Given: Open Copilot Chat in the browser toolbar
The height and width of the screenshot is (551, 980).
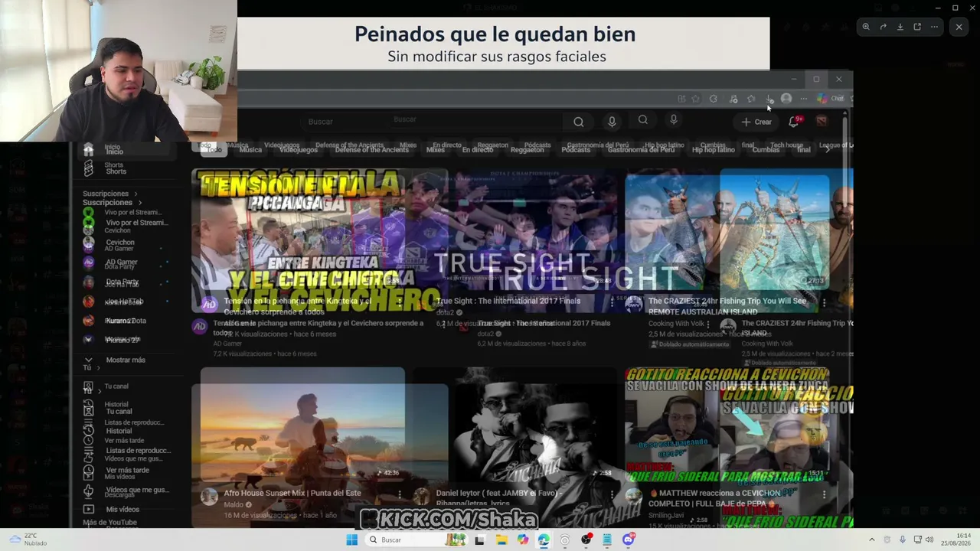Looking at the screenshot, I should click(829, 99).
